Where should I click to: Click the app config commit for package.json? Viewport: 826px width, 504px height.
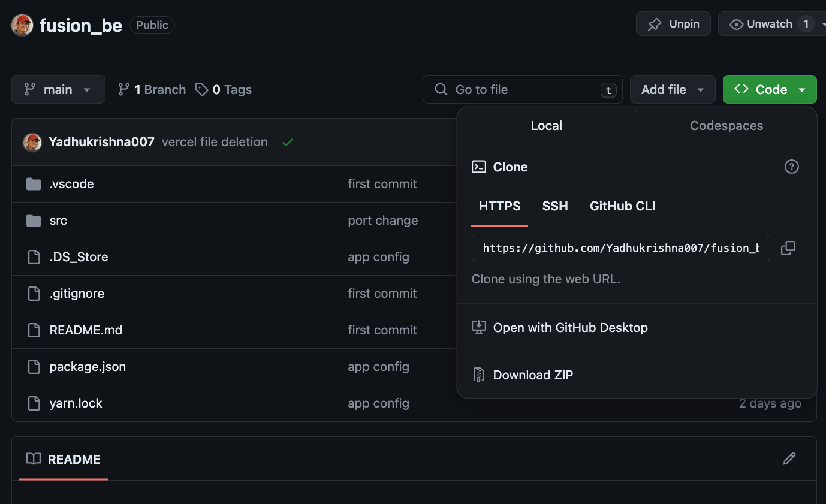point(378,367)
